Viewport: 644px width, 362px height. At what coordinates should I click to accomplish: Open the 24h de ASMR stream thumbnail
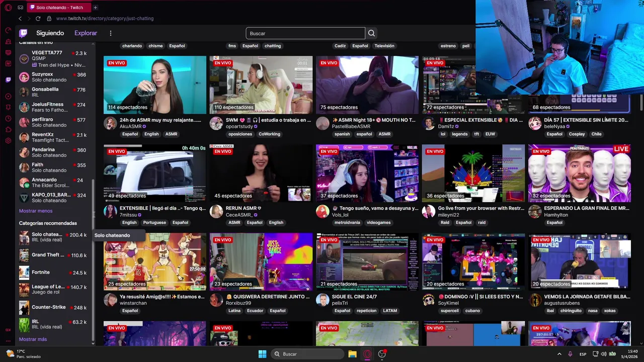coord(155,85)
